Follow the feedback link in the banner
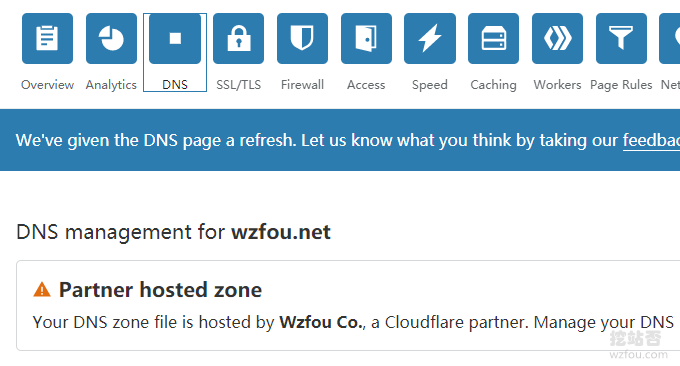This screenshot has height=366, width=680. tap(651, 141)
